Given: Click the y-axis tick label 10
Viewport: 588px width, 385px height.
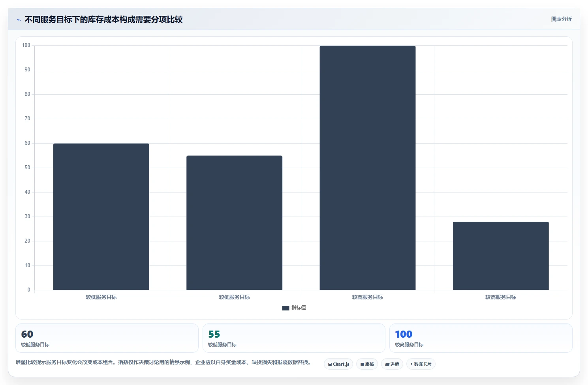Looking at the screenshot, I should pyautogui.click(x=27, y=265).
